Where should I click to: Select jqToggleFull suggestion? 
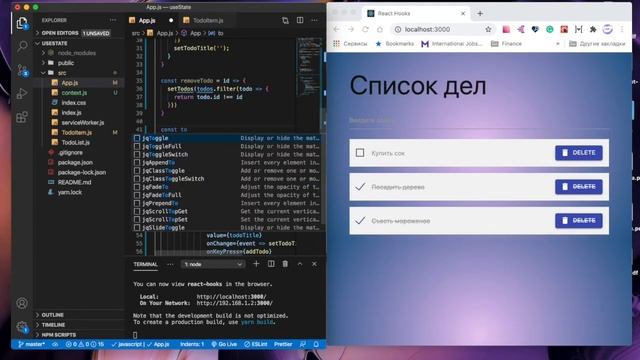227,147
